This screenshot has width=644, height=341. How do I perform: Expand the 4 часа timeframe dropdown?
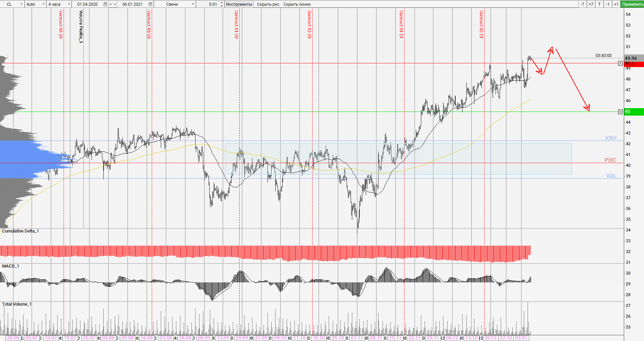[x=69, y=4]
